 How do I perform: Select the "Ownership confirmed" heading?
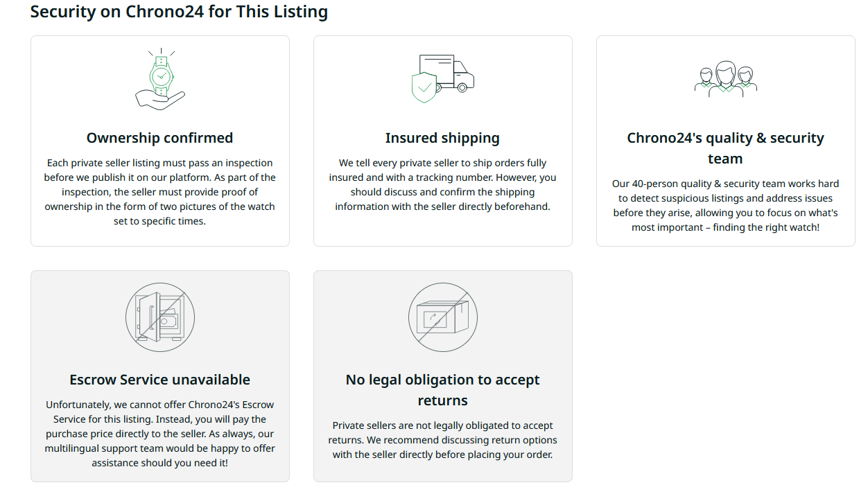point(160,138)
